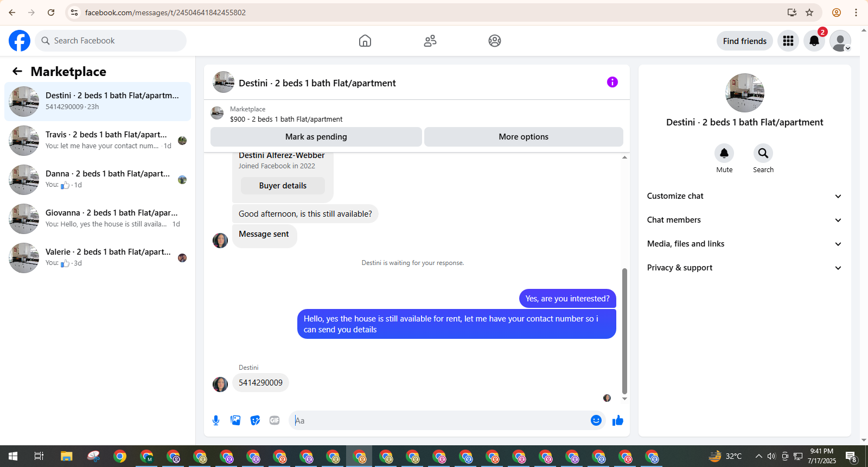Send a thumbs-up like

coord(618,420)
